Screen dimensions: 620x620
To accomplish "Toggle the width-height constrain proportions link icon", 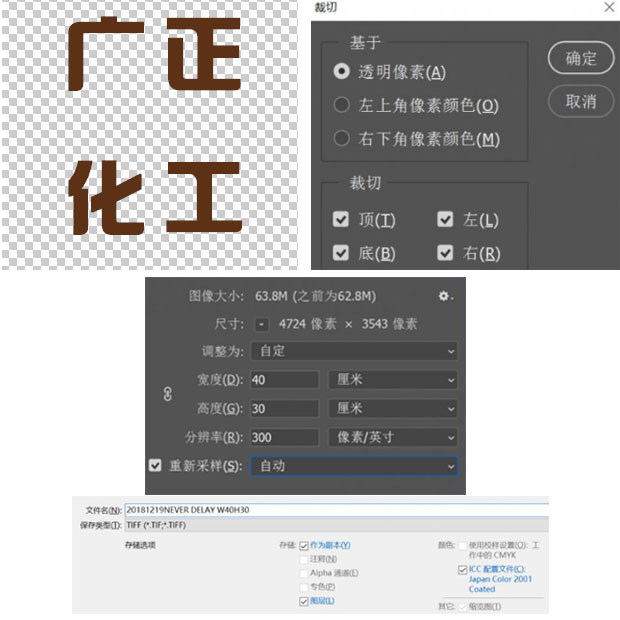I will [x=168, y=394].
